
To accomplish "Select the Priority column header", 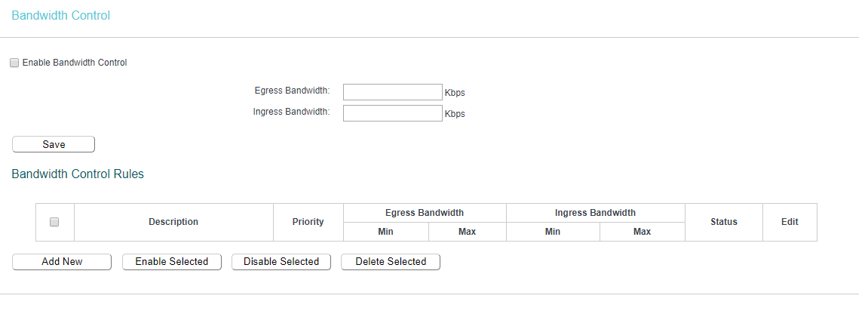I will pos(308,222).
